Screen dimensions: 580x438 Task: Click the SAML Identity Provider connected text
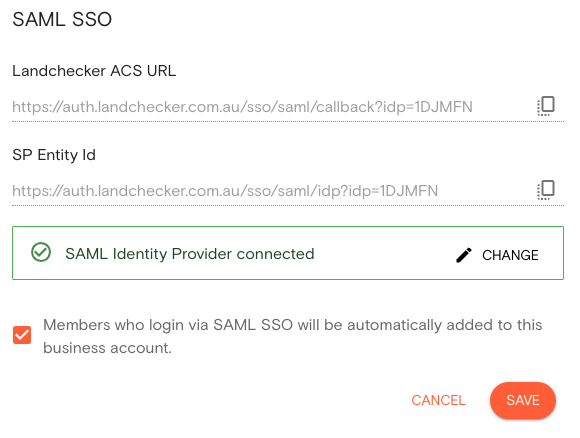click(x=190, y=254)
